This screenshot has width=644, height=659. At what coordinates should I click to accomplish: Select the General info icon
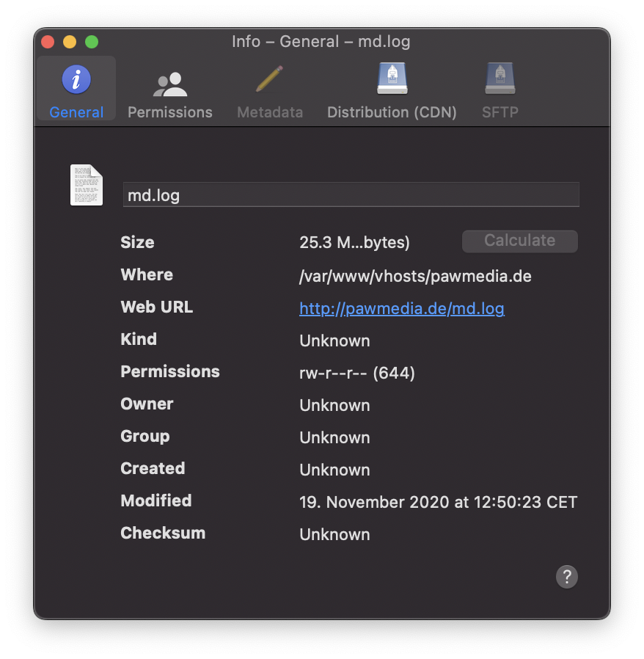pyautogui.click(x=76, y=79)
